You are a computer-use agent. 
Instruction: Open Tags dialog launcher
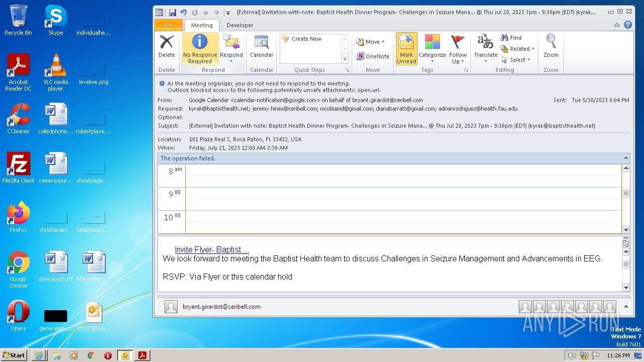pos(466,70)
